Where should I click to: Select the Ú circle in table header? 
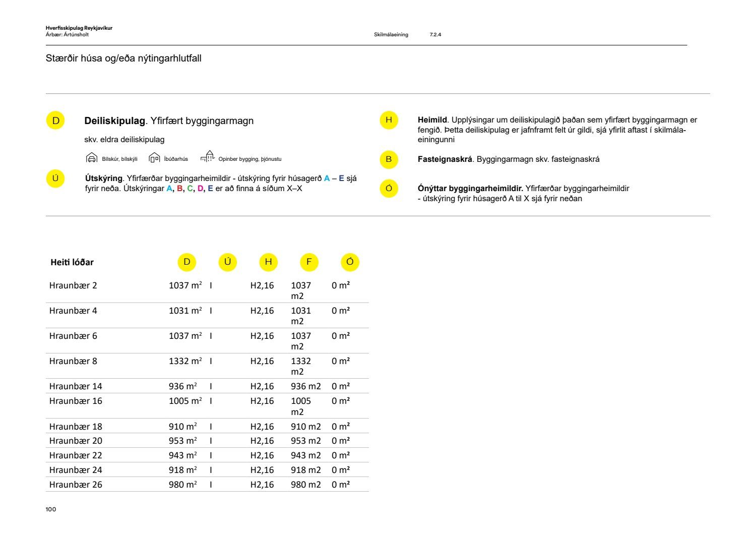coord(227,262)
